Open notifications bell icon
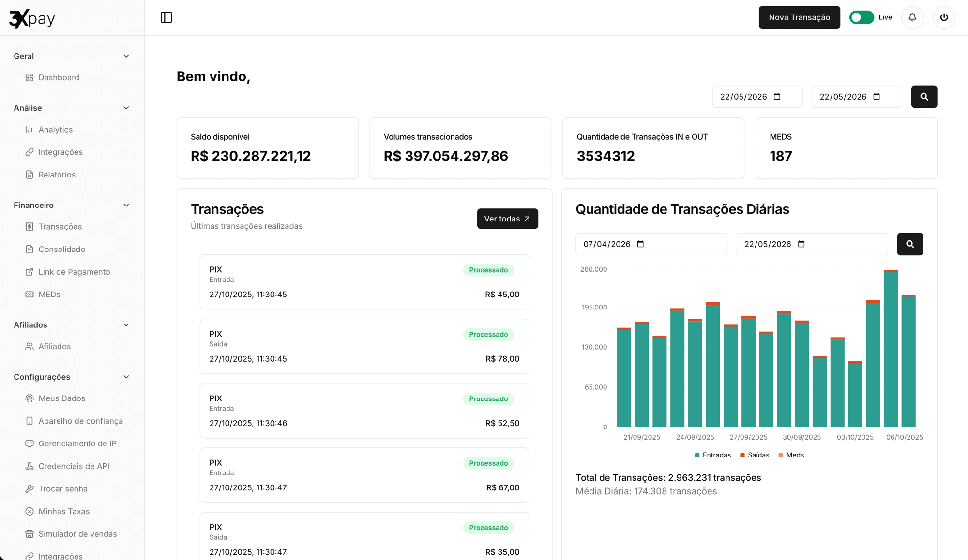The width and height of the screenshot is (968, 560). click(912, 17)
